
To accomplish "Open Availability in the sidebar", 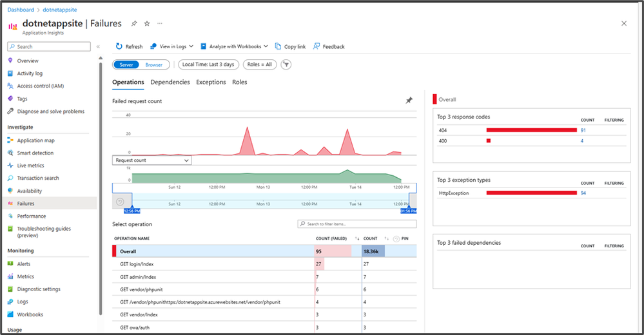I will [29, 191].
